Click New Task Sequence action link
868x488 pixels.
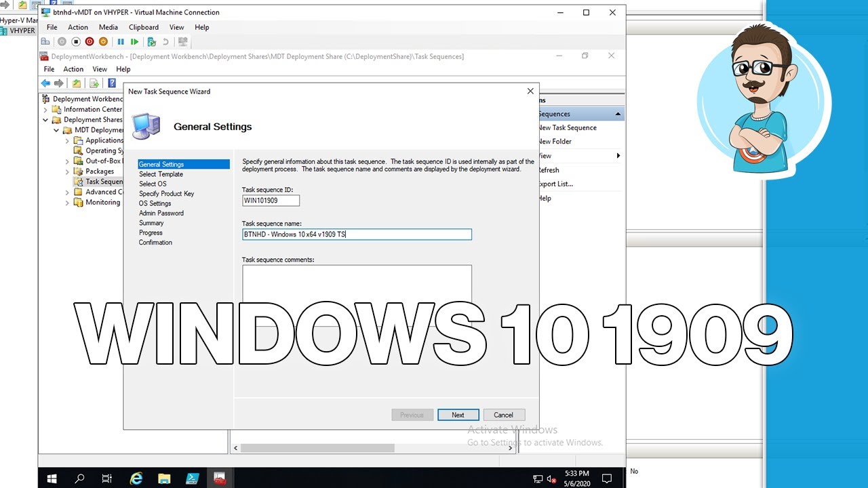(568, 127)
